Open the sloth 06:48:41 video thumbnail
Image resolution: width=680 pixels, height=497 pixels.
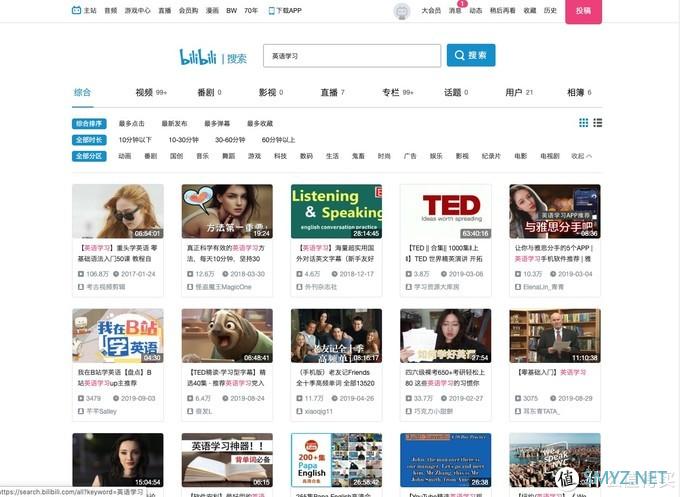227,336
